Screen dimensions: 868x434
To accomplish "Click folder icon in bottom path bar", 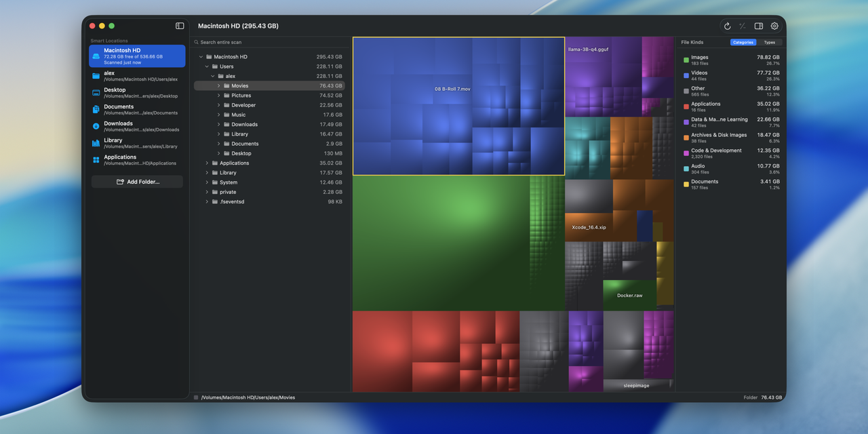I will coord(196,397).
